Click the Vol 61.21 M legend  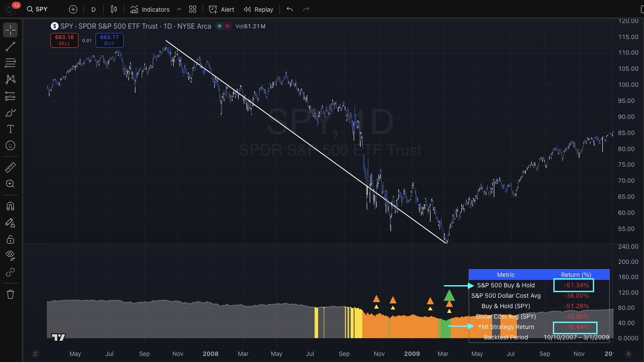pos(250,26)
